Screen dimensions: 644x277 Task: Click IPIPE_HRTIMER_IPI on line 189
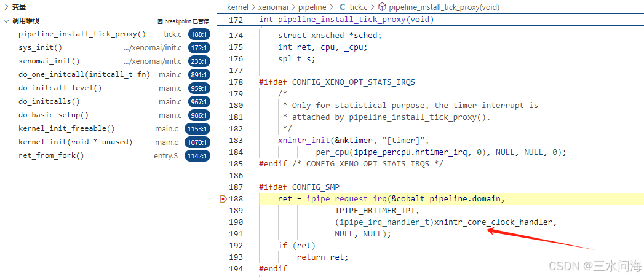click(x=375, y=211)
